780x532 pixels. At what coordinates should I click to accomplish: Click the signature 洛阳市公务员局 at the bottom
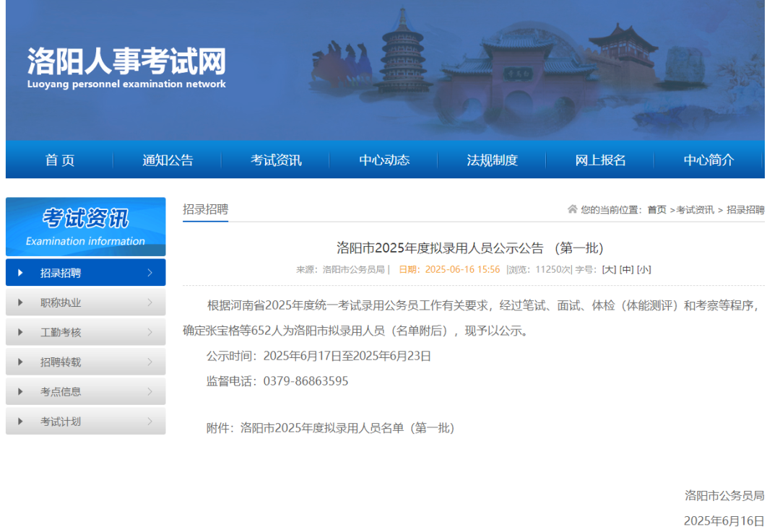coord(724,496)
